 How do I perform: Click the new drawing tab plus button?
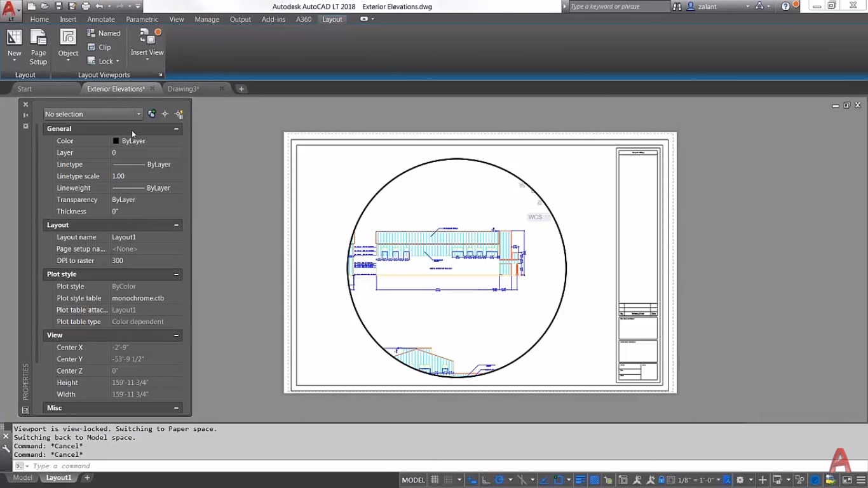241,89
